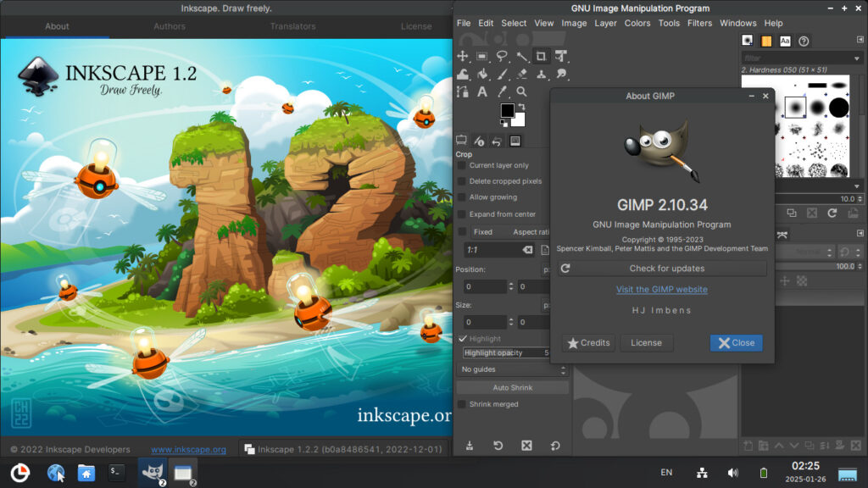Select the Color Picker eyedropper tool
Viewport: 868px width, 488px height.
(x=502, y=91)
